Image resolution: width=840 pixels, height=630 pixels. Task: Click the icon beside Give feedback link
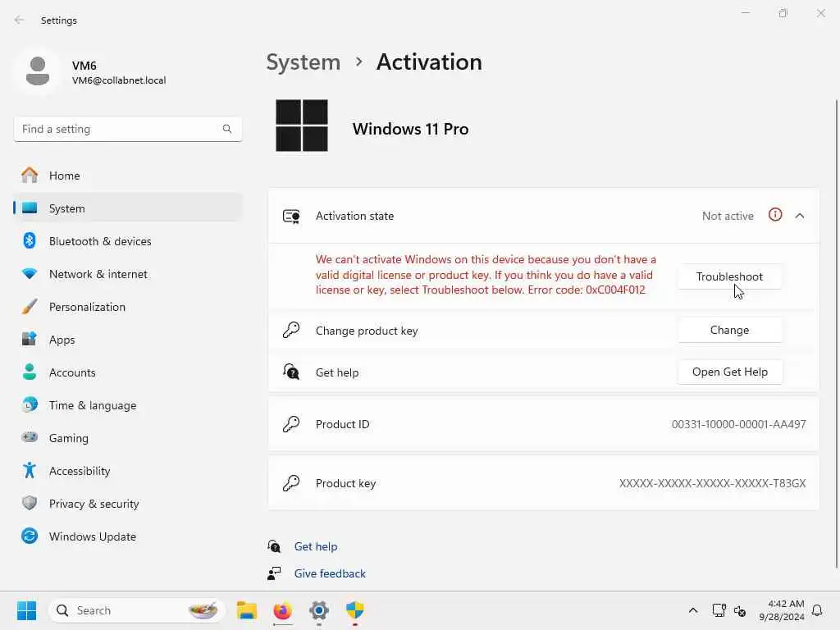[274, 573]
